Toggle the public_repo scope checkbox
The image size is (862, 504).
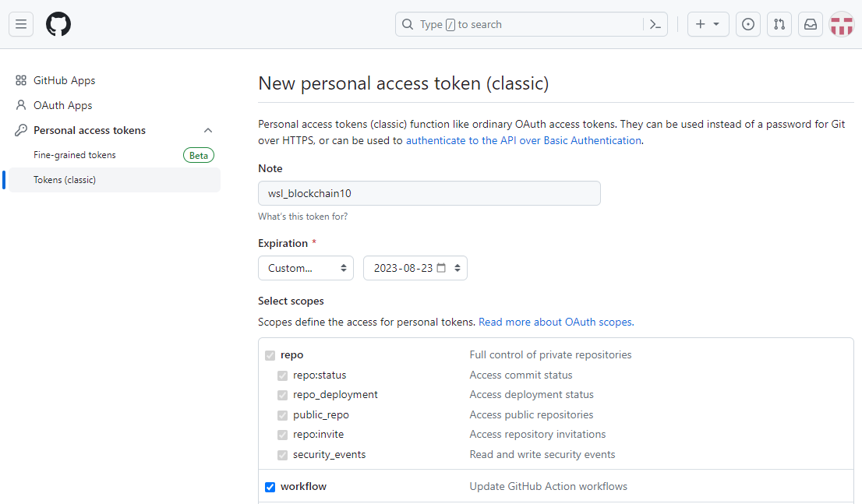pyautogui.click(x=283, y=415)
